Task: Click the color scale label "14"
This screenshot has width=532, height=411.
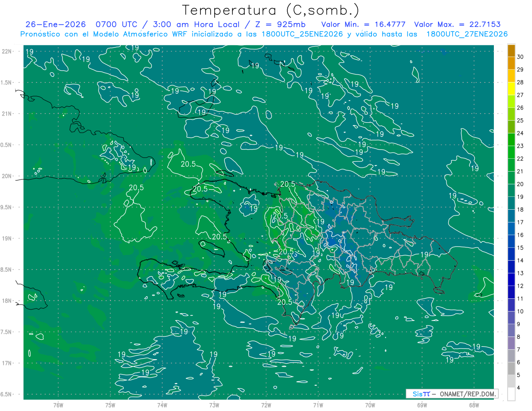Action: pos(520,261)
